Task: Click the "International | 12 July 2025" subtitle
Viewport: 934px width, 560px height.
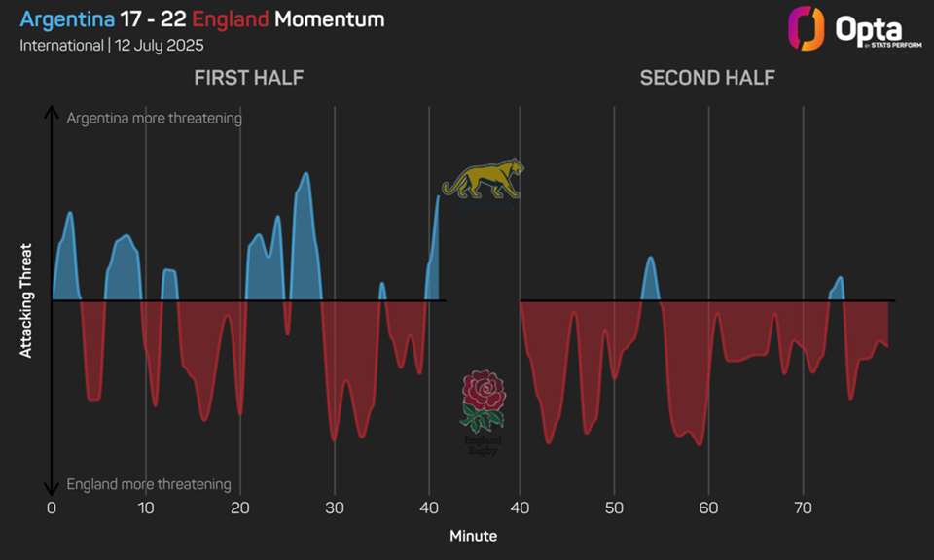Action: tap(112, 46)
